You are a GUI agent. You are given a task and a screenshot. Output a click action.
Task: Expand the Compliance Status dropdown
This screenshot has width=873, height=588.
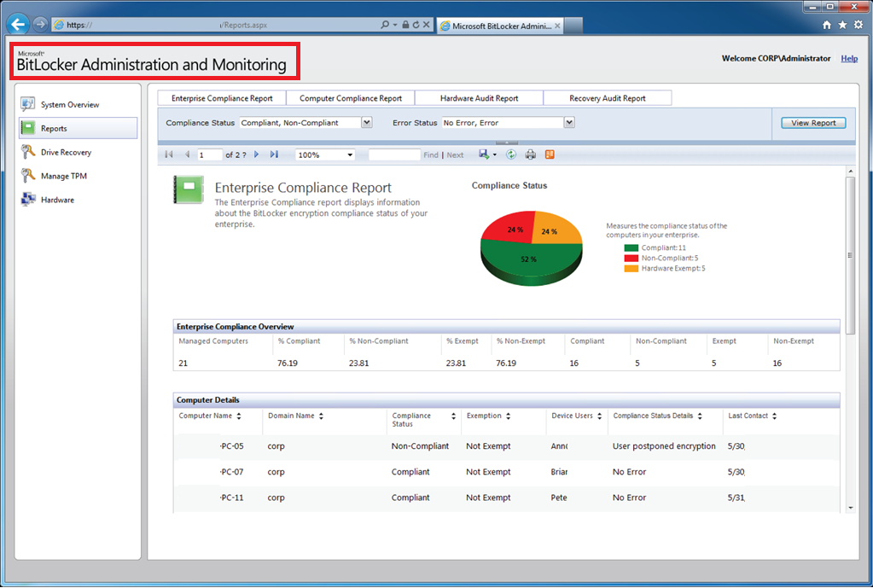[366, 123]
